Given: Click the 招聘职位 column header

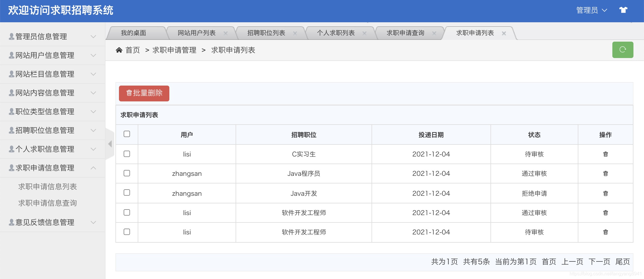Looking at the screenshot, I should 304,135.
